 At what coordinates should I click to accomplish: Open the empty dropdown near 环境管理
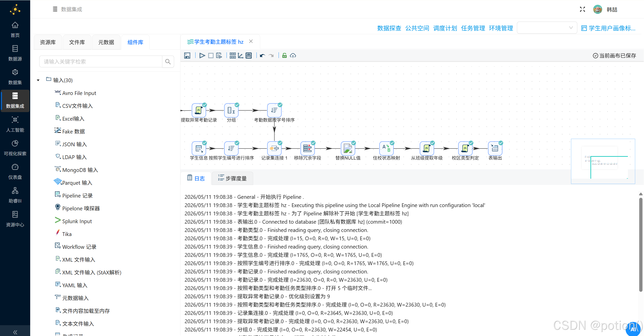(x=547, y=28)
